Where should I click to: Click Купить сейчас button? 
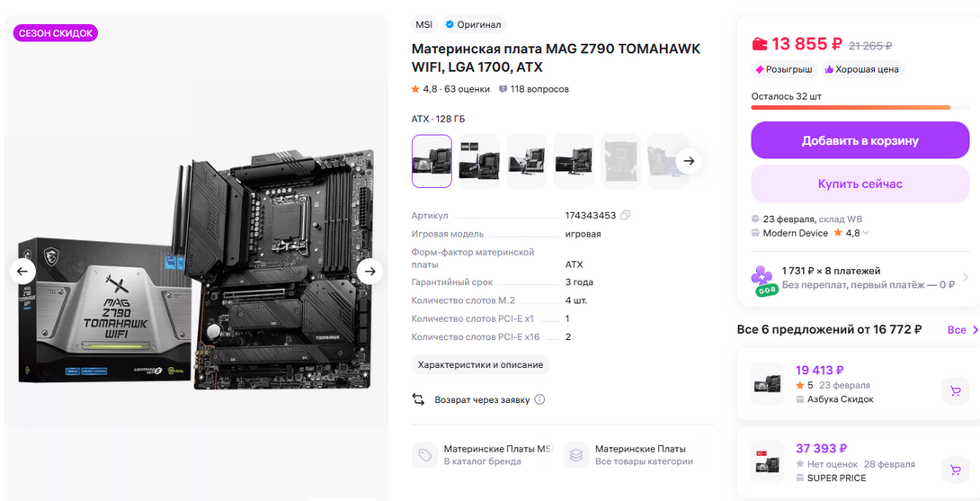click(860, 183)
